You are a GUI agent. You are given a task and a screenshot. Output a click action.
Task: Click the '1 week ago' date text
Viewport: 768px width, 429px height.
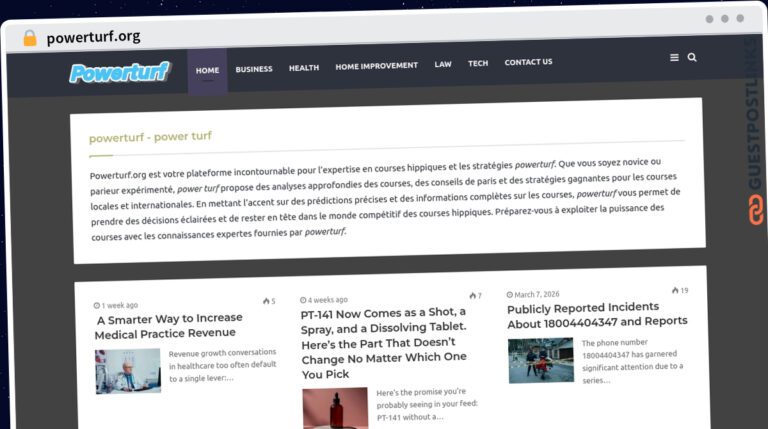[120, 305]
